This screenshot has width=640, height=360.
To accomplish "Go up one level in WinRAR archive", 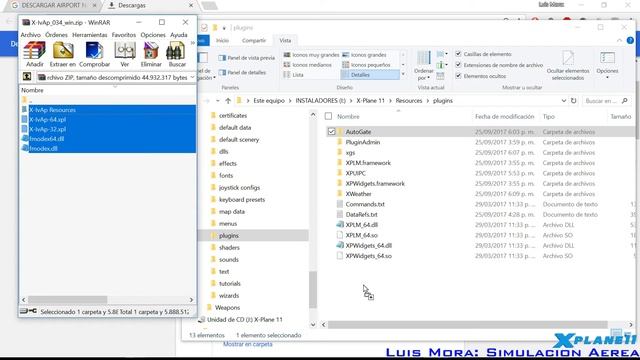I will [x=27, y=77].
